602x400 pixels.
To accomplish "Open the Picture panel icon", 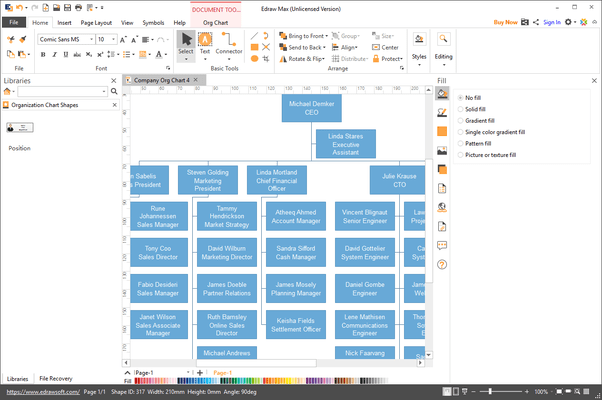I will click(442, 150).
